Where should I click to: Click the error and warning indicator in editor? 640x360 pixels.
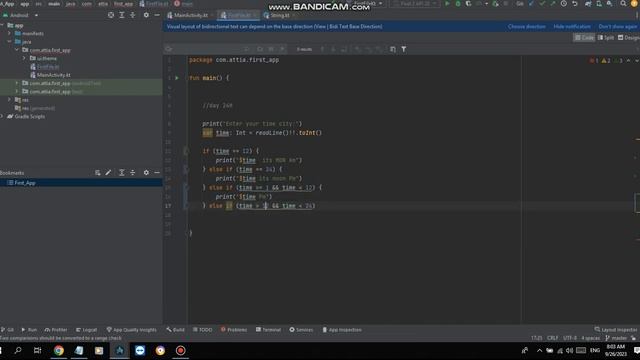(607, 61)
